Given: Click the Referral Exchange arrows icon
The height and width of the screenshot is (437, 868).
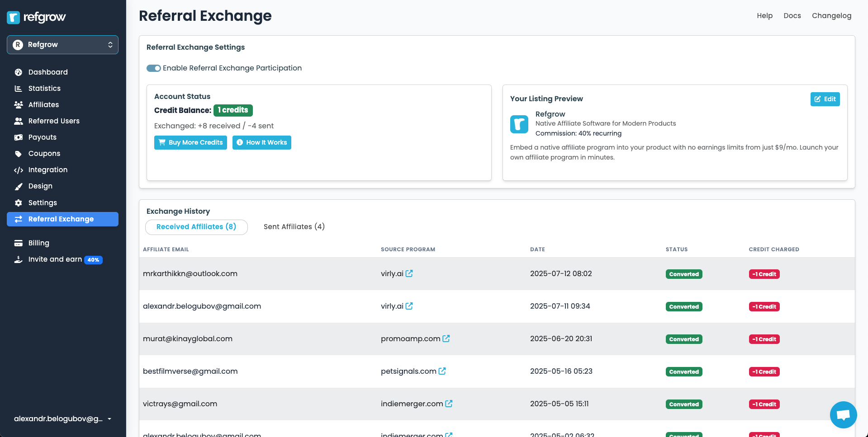Looking at the screenshot, I should click(x=19, y=219).
